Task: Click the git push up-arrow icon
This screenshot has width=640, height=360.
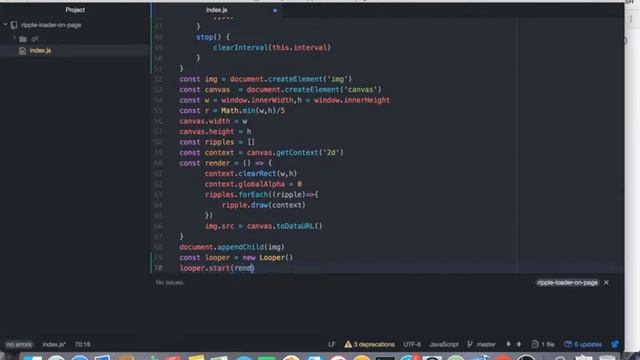Action: pyautogui.click(x=519, y=344)
